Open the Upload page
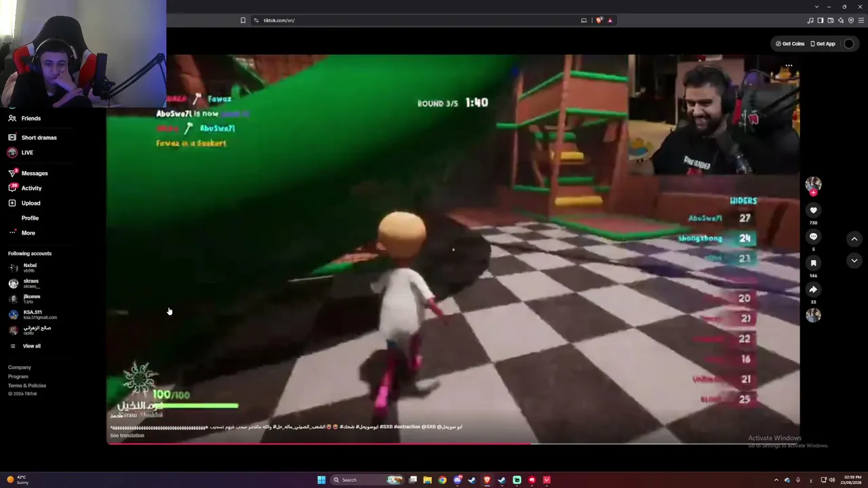The image size is (868, 488). (x=24, y=203)
